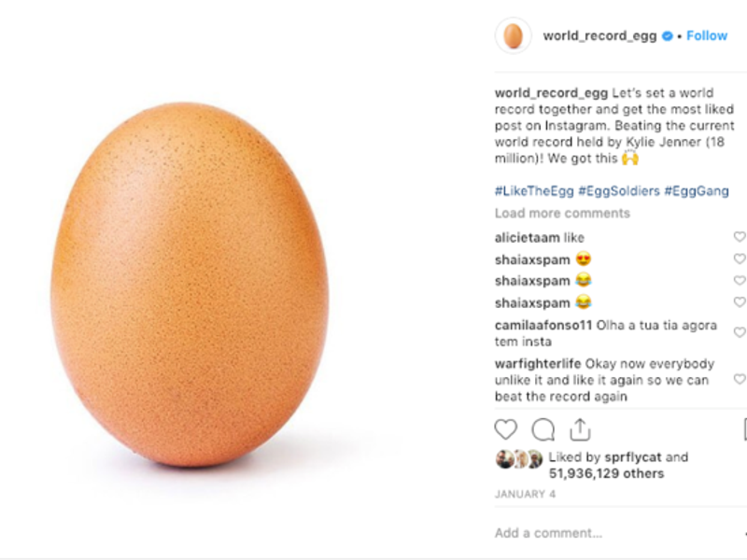Click the liker avatars beside Liked by
747x560 pixels.
pos(518,458)
